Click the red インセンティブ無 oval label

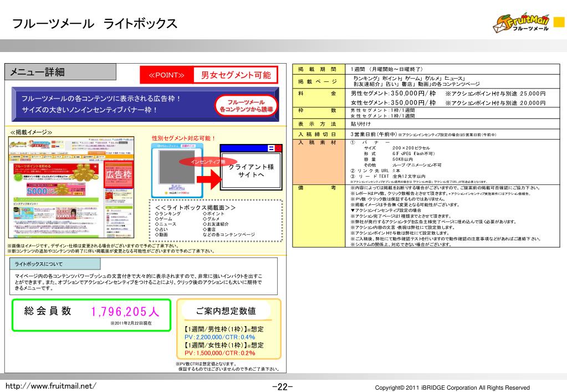click(x=208, y=162)
